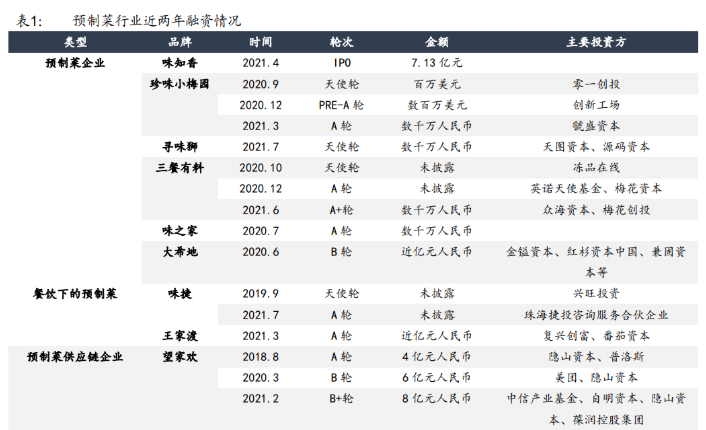Select investor 零一创投
The width and height of the screenshot is (706, 430).
596,84
